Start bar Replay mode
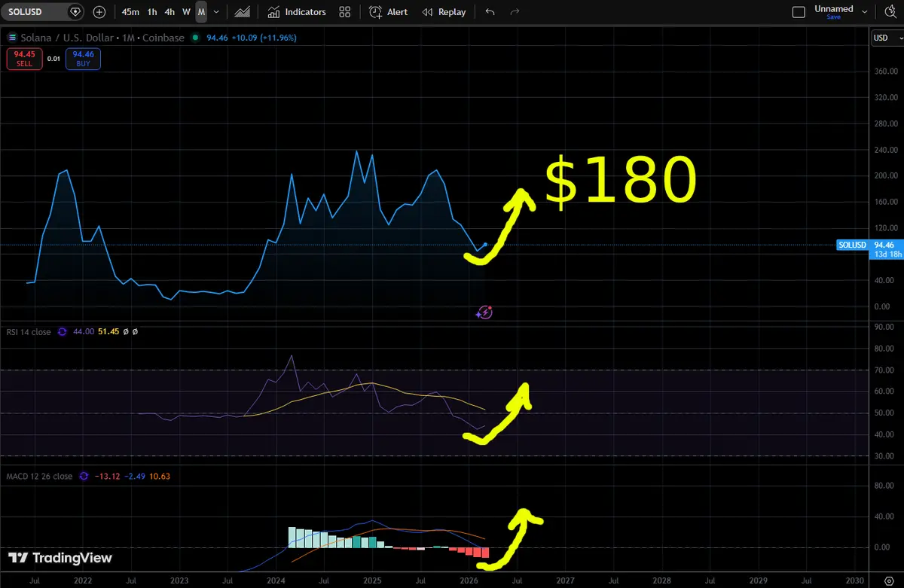The width and height of the screenshot is (904, 588). point(444,12)
